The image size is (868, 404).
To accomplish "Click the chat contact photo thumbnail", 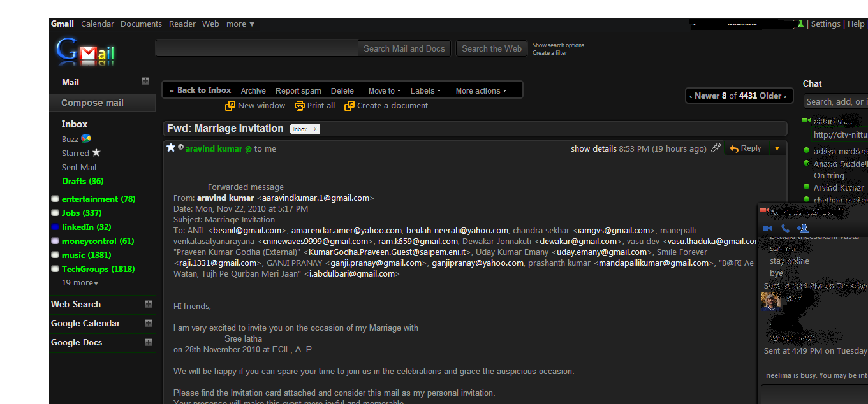I will 771,301.
